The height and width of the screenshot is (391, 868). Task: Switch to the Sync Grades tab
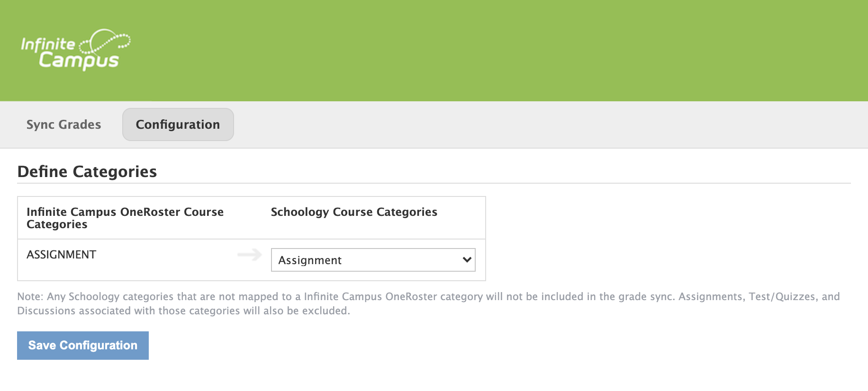pyautogui.click(x=64, y=124)
